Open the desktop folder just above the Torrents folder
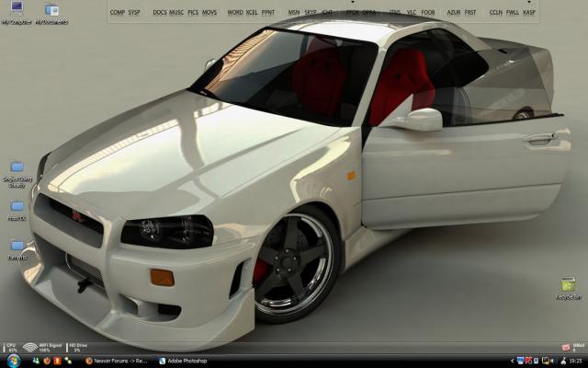The width and height of the screenshot is (588, 368). click(x=17, y=210)
